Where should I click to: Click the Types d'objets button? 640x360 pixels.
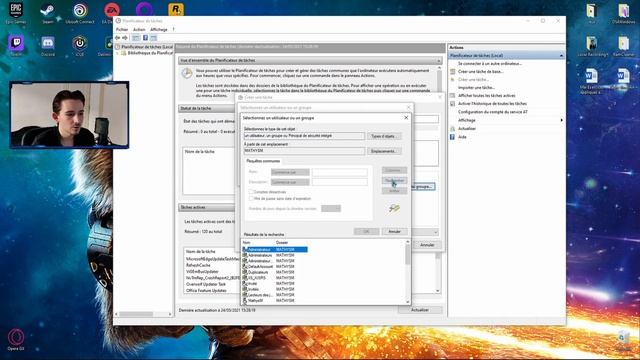pos(384,136)
